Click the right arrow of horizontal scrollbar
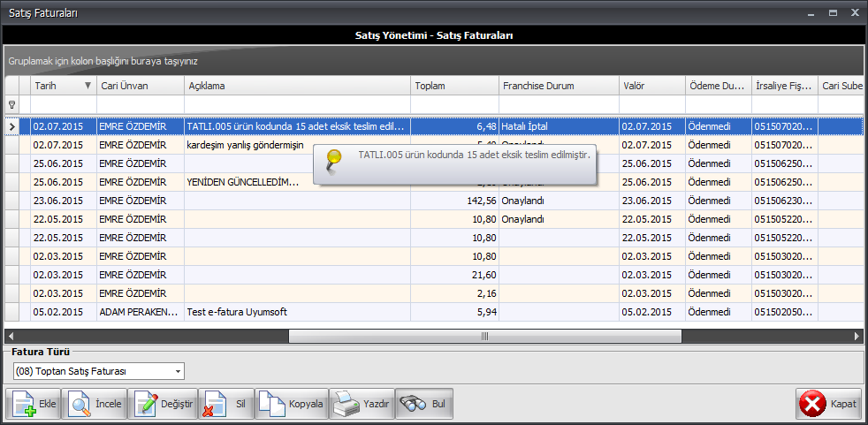The height and width of the screenshot is (425, 868). tap(857, 336)
